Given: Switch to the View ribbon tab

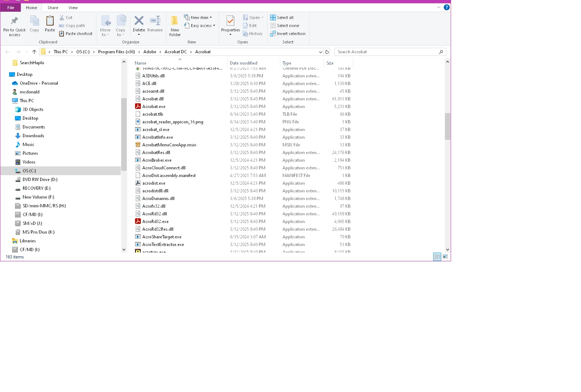Looking at the screenshot, I should coord(73,7).
